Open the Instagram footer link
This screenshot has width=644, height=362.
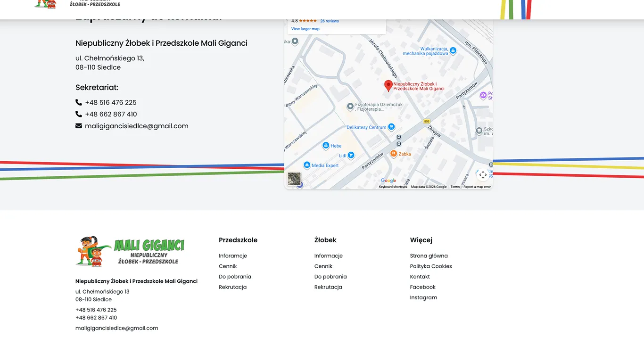pos(423,297)
